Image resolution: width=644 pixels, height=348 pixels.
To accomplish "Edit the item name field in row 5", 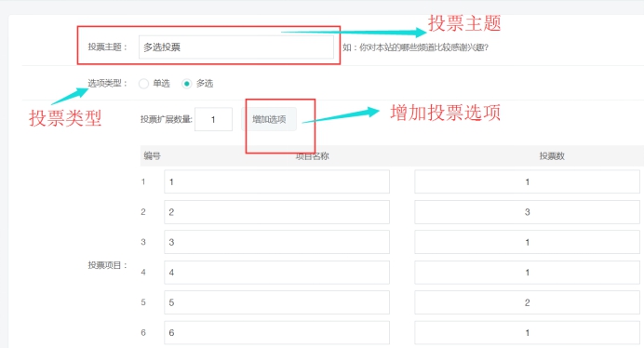I will 276,302.
